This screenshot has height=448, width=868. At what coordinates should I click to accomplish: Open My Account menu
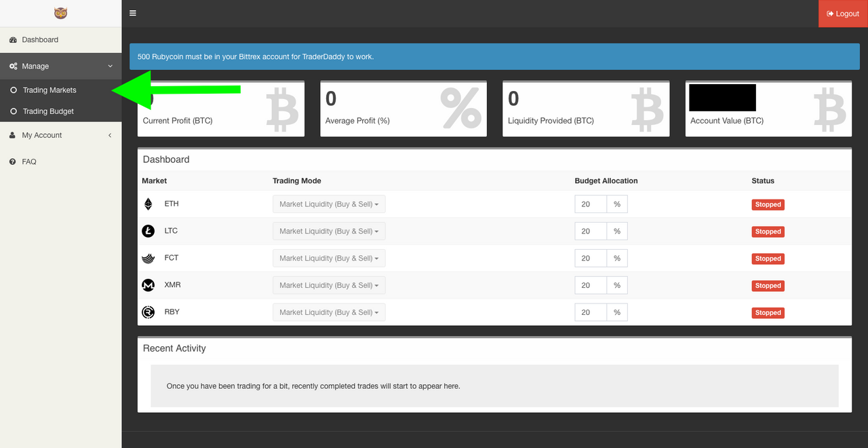(x=61, y=135)
